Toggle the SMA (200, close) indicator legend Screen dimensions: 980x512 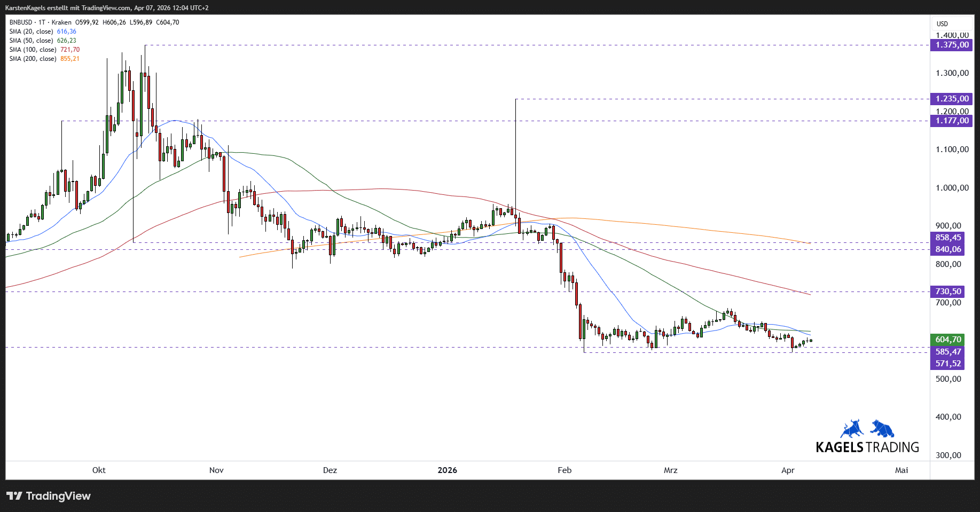coord(33,59)
